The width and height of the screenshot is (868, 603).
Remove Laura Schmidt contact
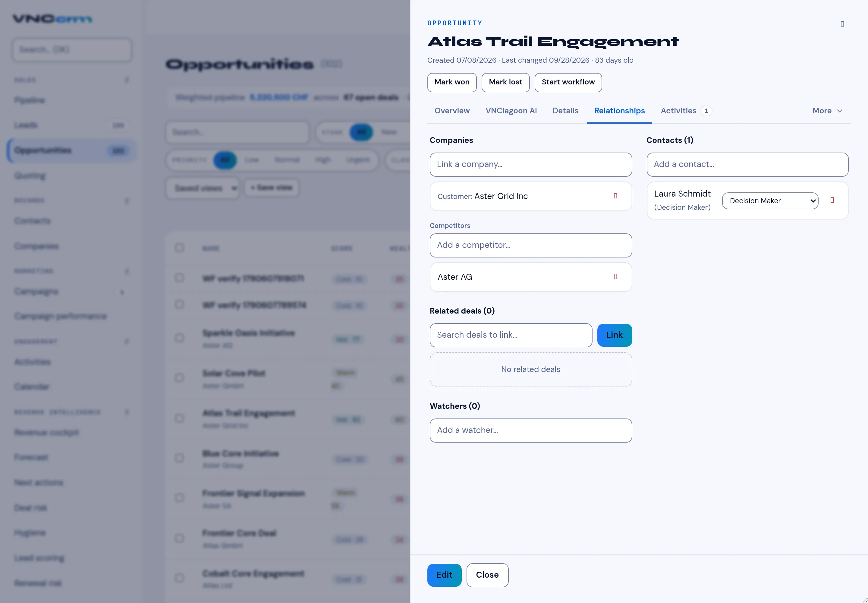[x=832, y=200]
